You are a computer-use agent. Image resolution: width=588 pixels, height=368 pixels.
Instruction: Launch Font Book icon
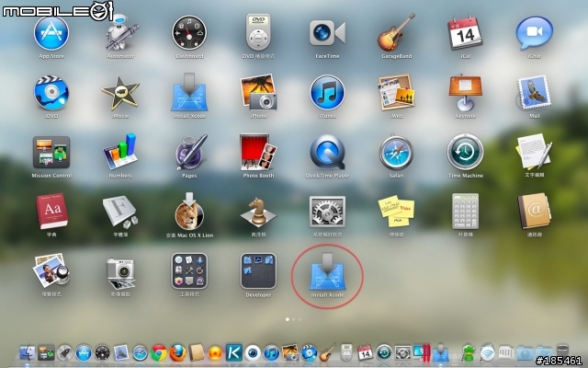(x=120, y=212)
